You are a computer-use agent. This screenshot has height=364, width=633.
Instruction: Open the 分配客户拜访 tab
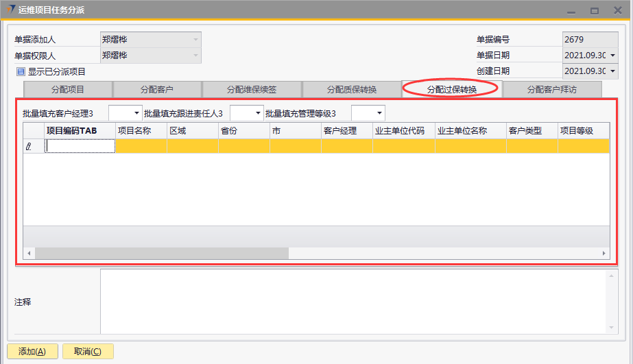pyautogui.click(x=553, y=89)
